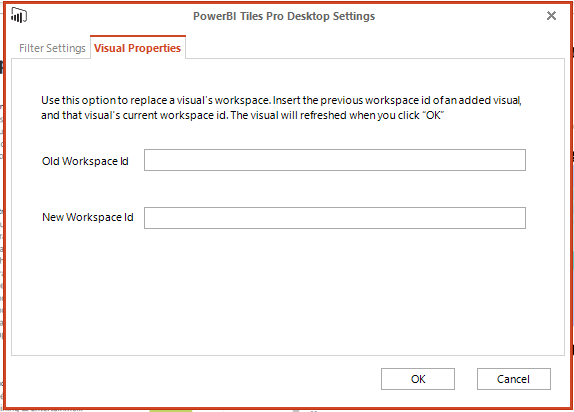This screenshot has height=412, width=574.
Task: Click blank space between OK and Cancel
Action: 466,379
